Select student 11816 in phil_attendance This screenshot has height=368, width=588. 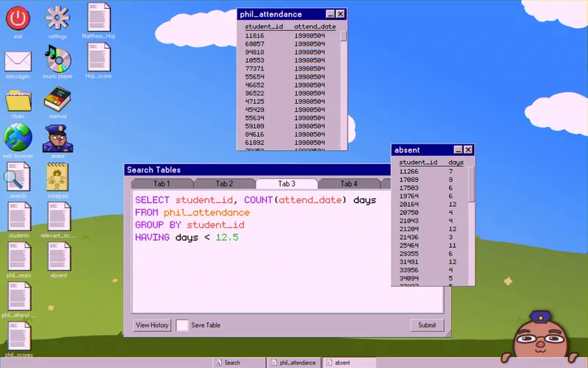(x=254, y=35)
